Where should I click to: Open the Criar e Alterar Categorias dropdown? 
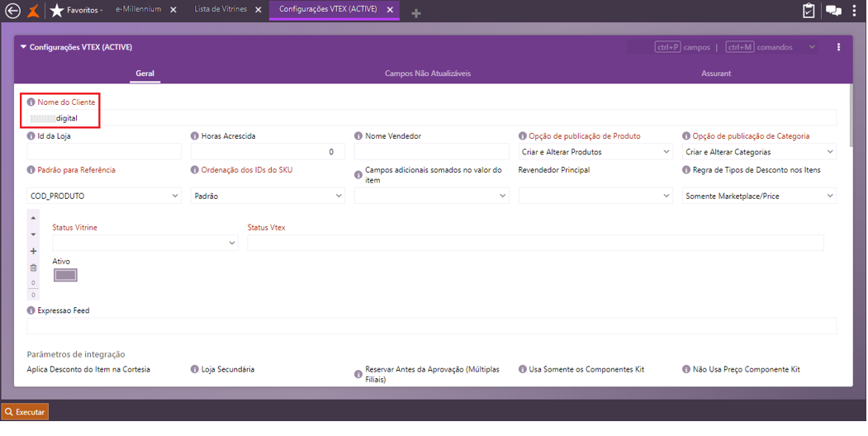click(x=760, y=152)
